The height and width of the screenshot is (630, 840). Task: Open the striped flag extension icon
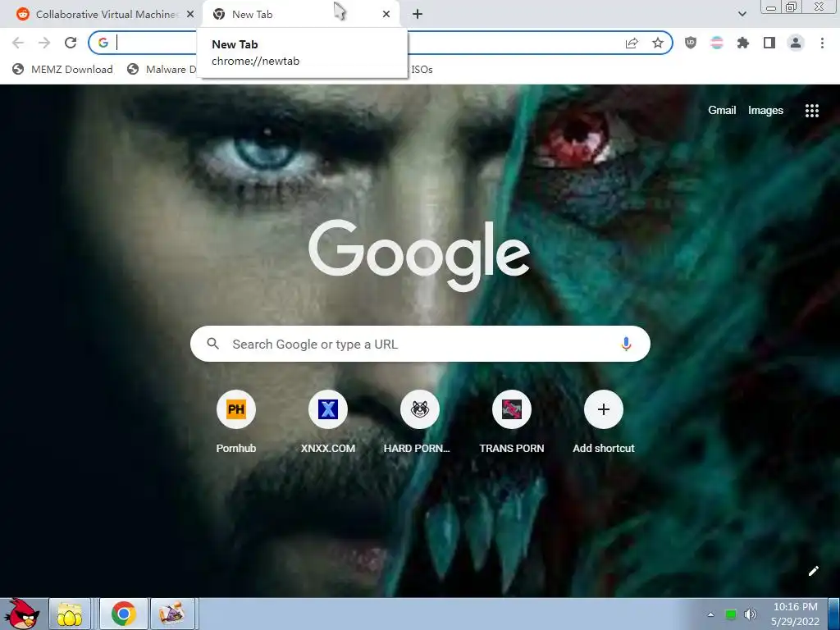pos(717,43)
